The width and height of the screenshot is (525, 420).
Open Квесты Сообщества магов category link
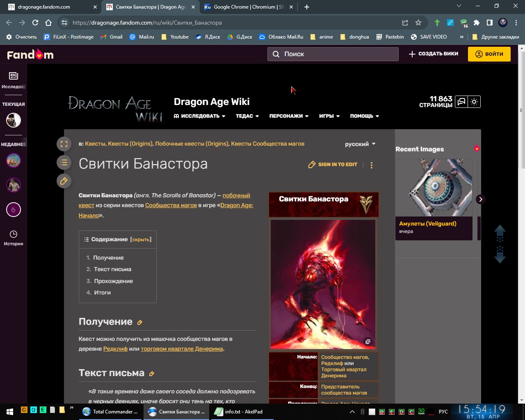267,144
